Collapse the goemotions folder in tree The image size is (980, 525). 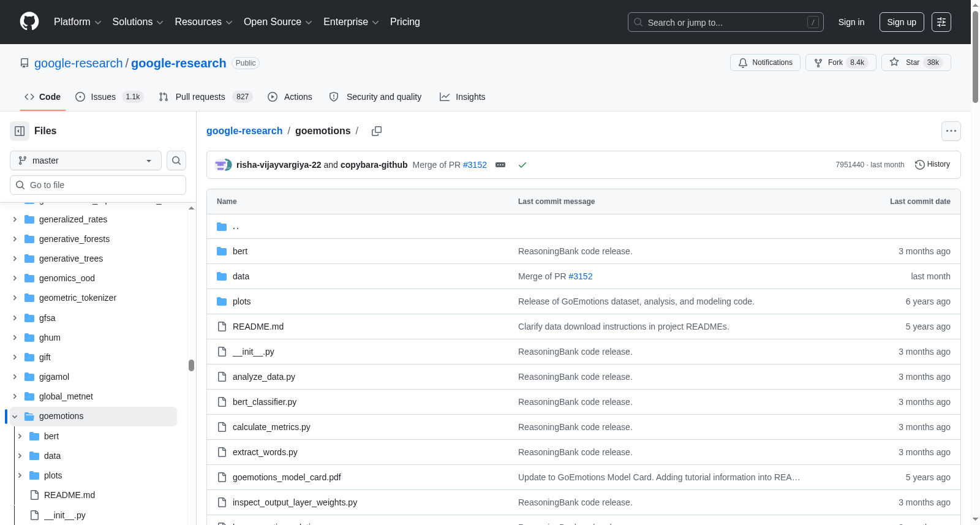(15, 417)
